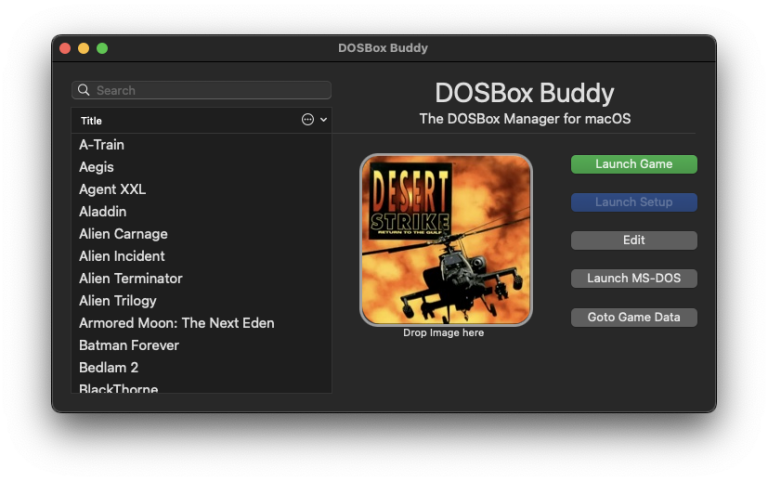Open the ellipsis options icon in Title header
Viewport: 768px width, 481px height.
(308, 120)
